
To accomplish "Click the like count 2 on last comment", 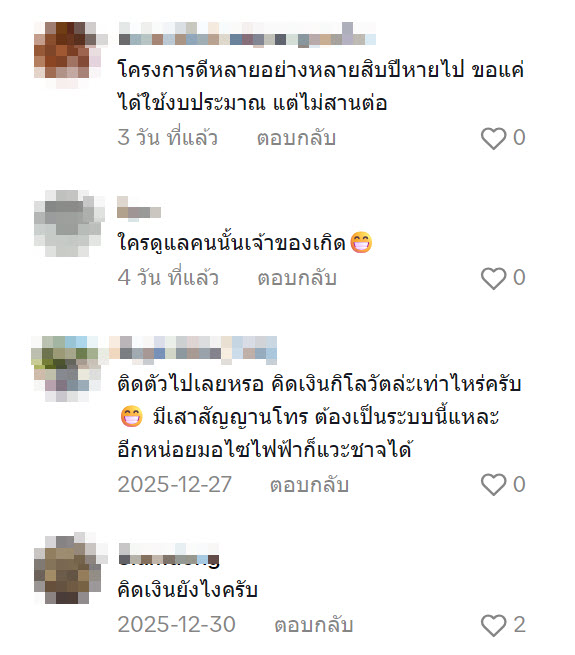I will (519, 625).
